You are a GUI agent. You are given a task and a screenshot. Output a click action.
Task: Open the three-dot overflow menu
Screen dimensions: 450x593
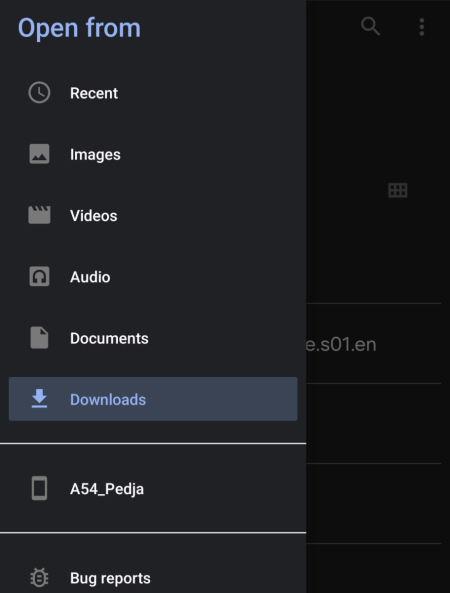coord(422,27)
